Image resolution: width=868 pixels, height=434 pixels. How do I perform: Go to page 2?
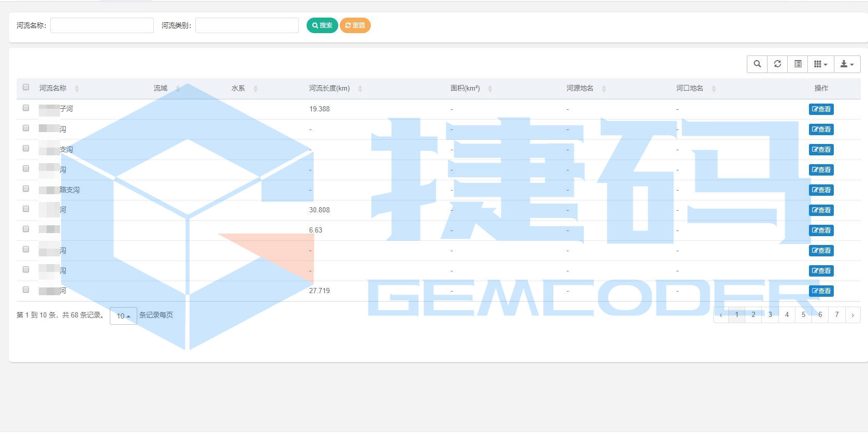[754, 315]
